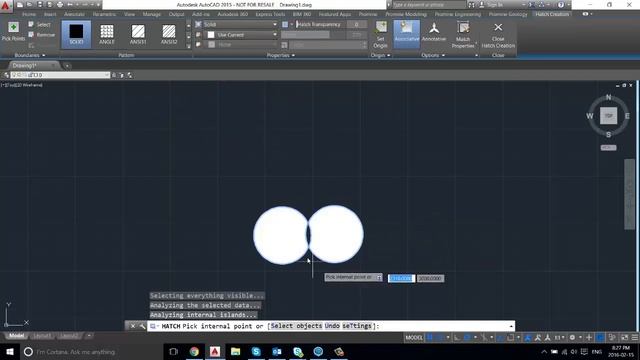Switch to the Layout1 tab
Viewport: 640px width, 360px height.
point(42,336)
